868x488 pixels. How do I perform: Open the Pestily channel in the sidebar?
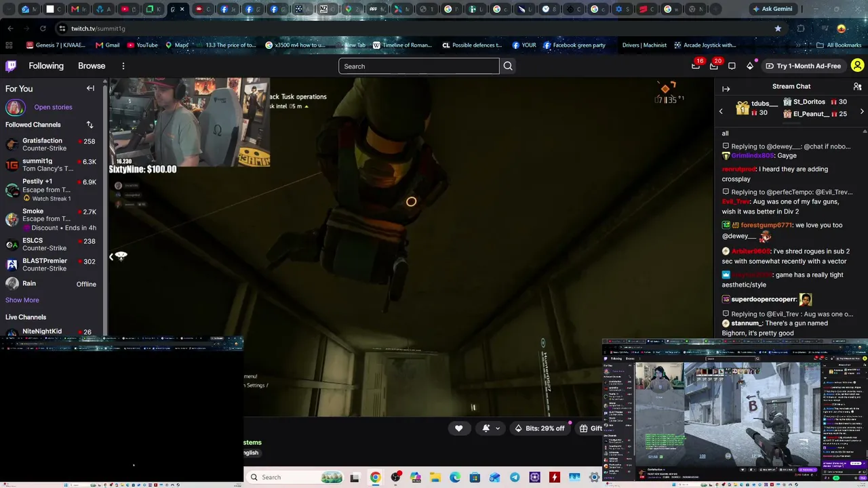click(52, 190)
